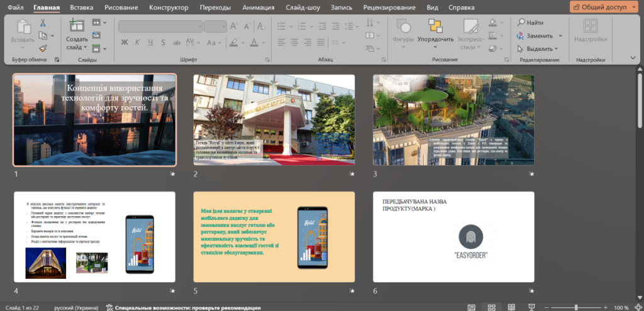Click the Shapes (Фигуры) icon
This screenshot has height=311, width=644.
coord(402,26)
